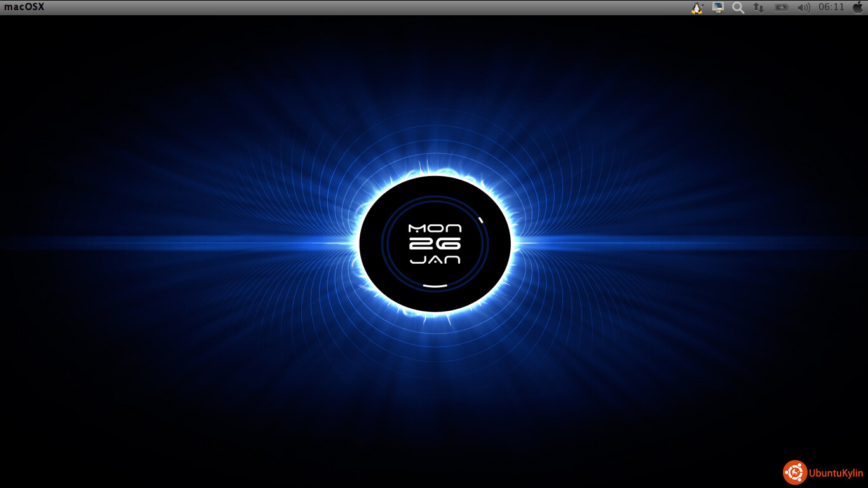
Task: Click the JAN month text on widget
Action: (x=435, y=260)
